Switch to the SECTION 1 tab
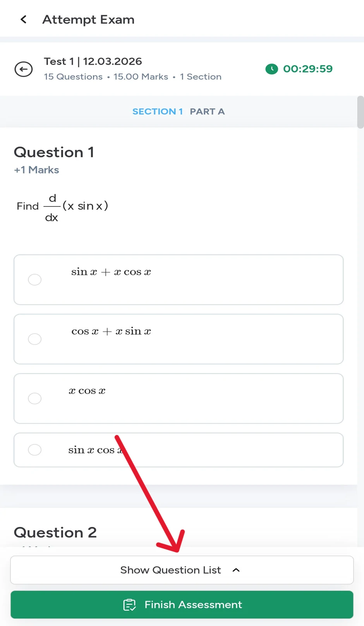 click(x=158, y=112)
